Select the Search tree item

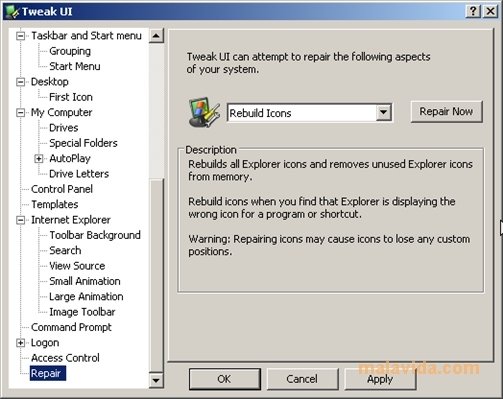point(65,251)
